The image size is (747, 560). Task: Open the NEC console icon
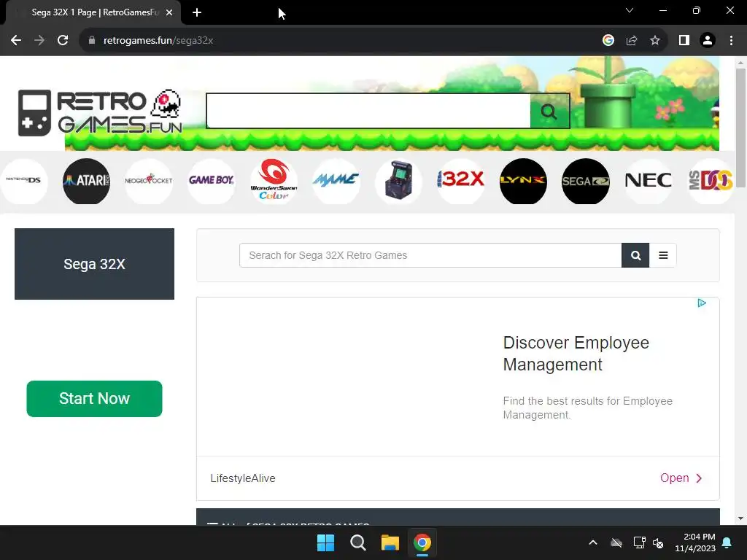648,182
